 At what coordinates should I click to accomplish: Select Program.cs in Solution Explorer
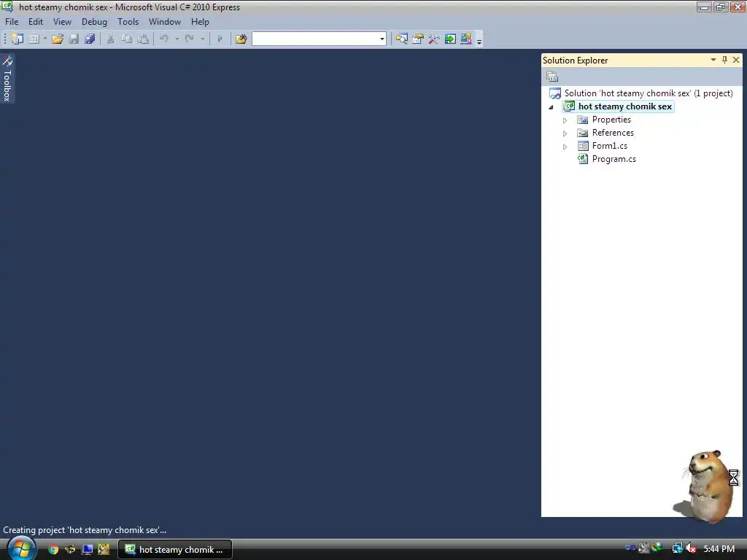tap(614, 159)
